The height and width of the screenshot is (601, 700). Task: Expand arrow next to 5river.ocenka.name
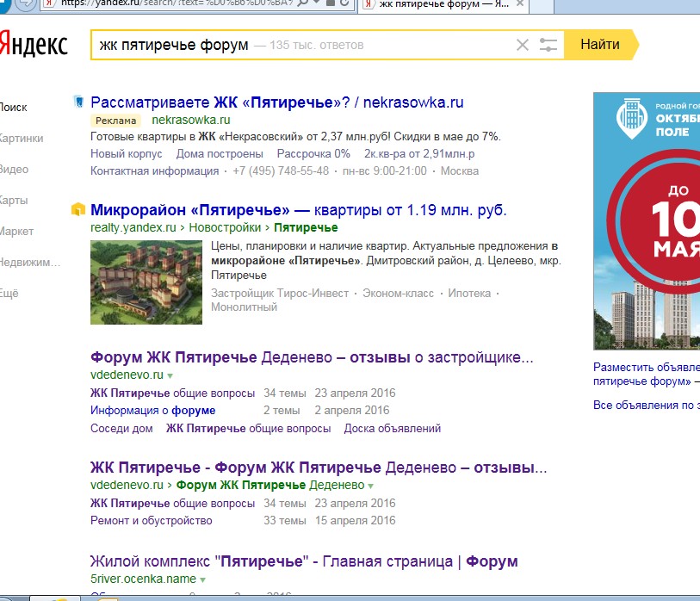pos(202,580)
